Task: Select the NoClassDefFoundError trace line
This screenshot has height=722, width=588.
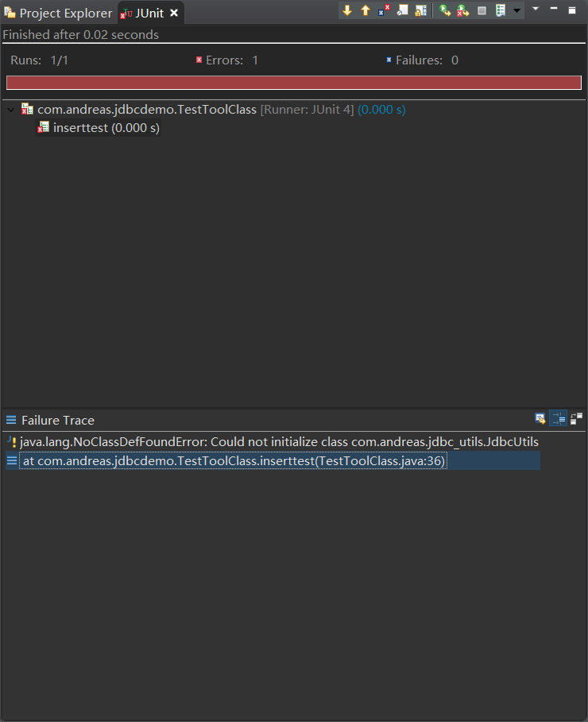Action: (279, 442)
